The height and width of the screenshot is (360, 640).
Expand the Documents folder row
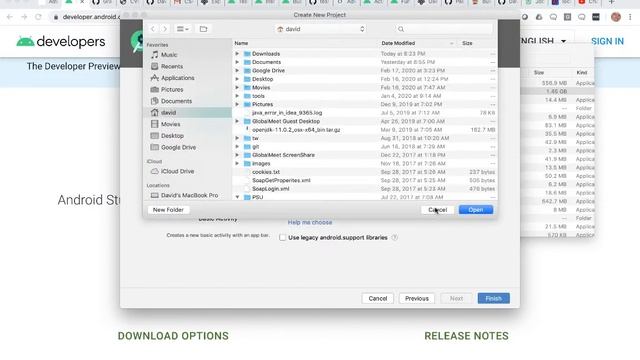[237, 62]
